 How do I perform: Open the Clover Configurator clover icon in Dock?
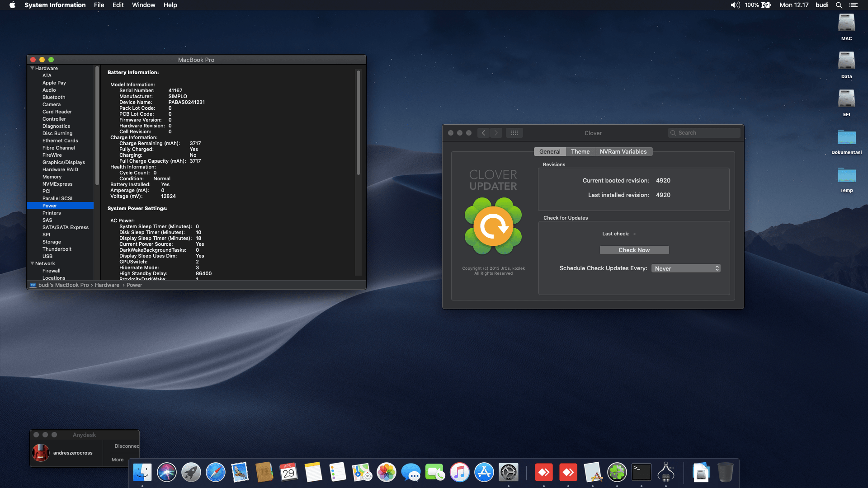(618, 472)
